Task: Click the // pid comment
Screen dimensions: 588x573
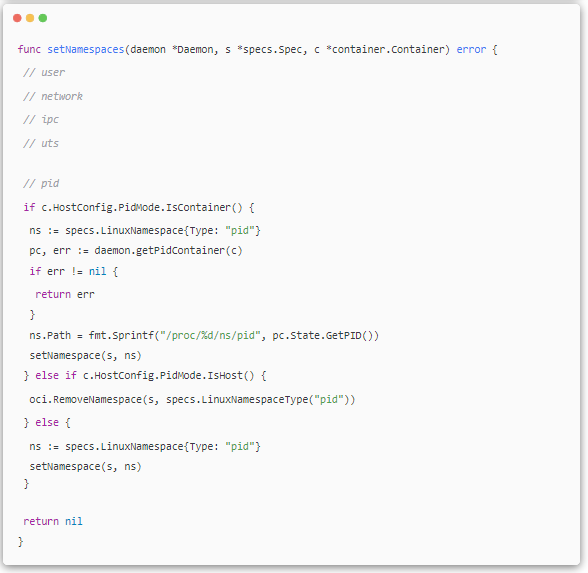Action: pos(41,183)
